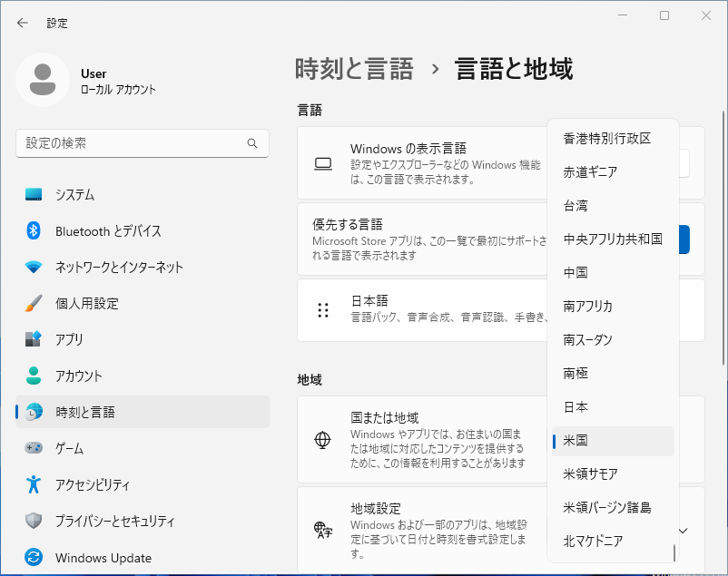Click the globe icon by 国または地域
Viewport: 728px width, 576px height.
coord(322,440)
